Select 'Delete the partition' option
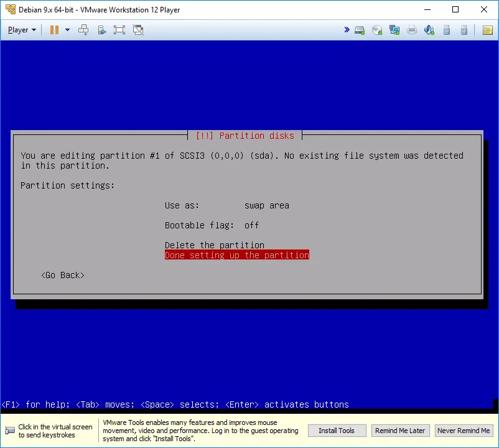Screen dimensions: 499x448 [214, 245]
